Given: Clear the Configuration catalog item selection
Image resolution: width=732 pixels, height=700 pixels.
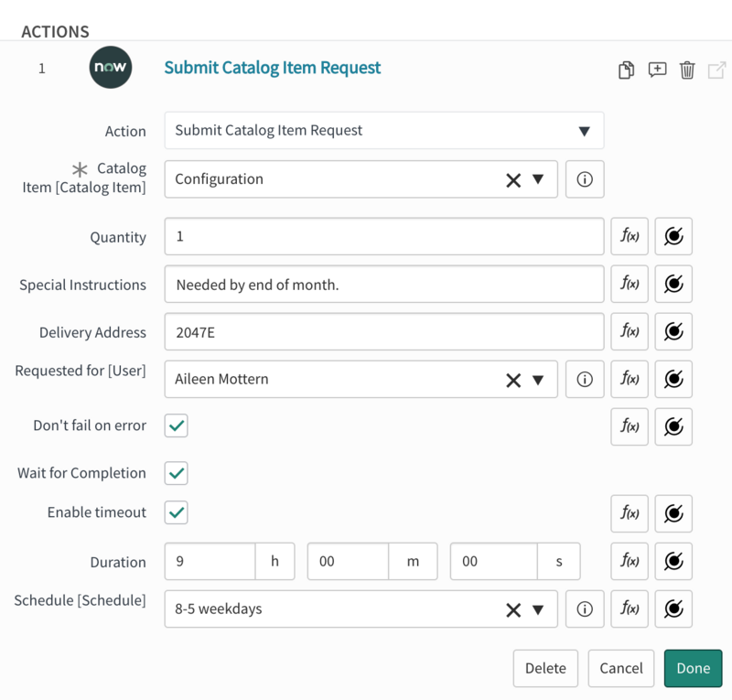Looking at the screenshot, I should (x=513, y=179).
